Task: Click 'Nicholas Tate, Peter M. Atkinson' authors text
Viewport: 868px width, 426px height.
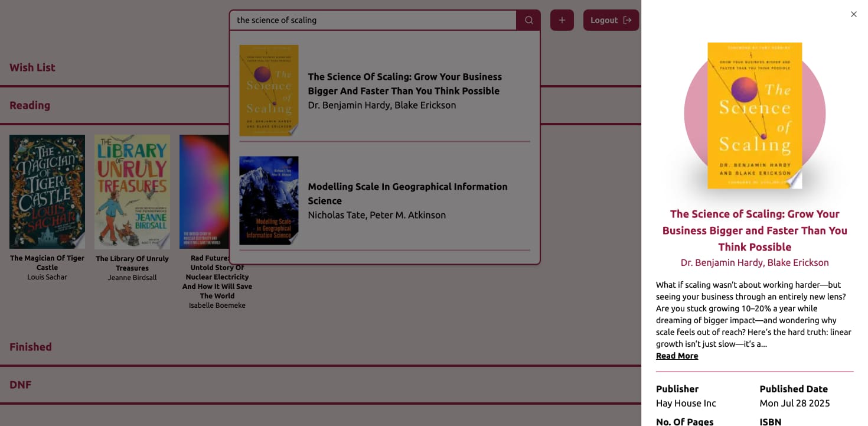Action: [x=377, y=215]
